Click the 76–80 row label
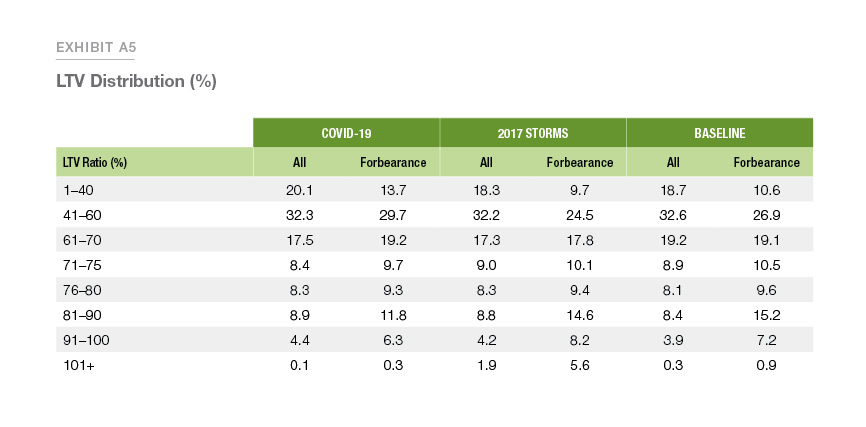Image resolution: width=866 pixels, height=427 pixels. click(82, 291)
